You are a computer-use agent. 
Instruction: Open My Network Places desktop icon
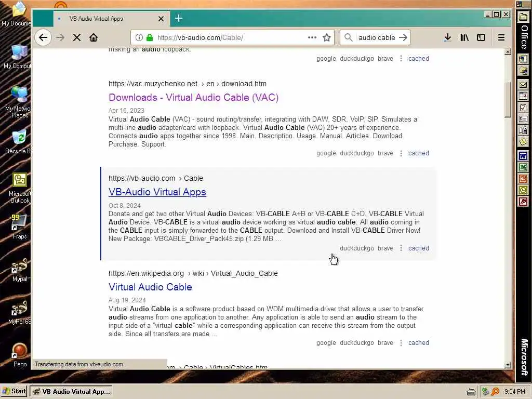[18, 102]
